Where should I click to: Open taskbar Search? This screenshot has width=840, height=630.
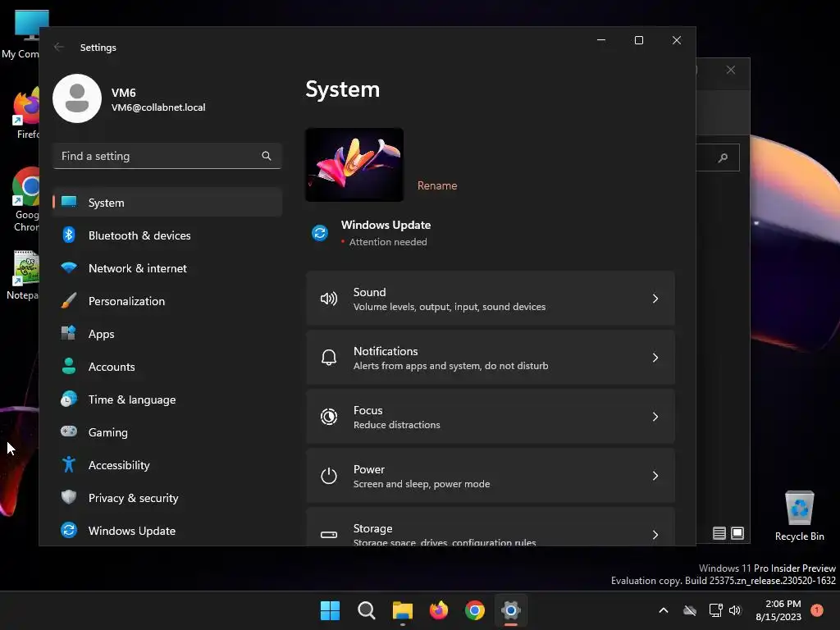(x=367, y=610)
